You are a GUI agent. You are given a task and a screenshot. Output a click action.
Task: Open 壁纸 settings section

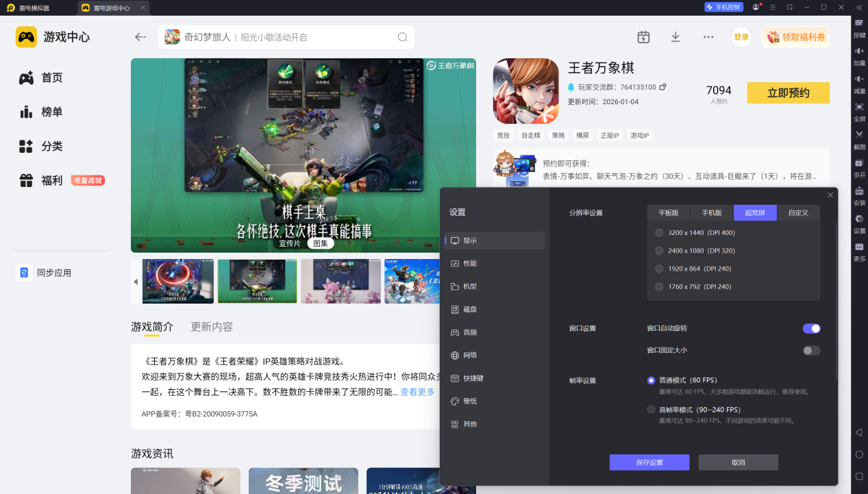coord(495,402)
